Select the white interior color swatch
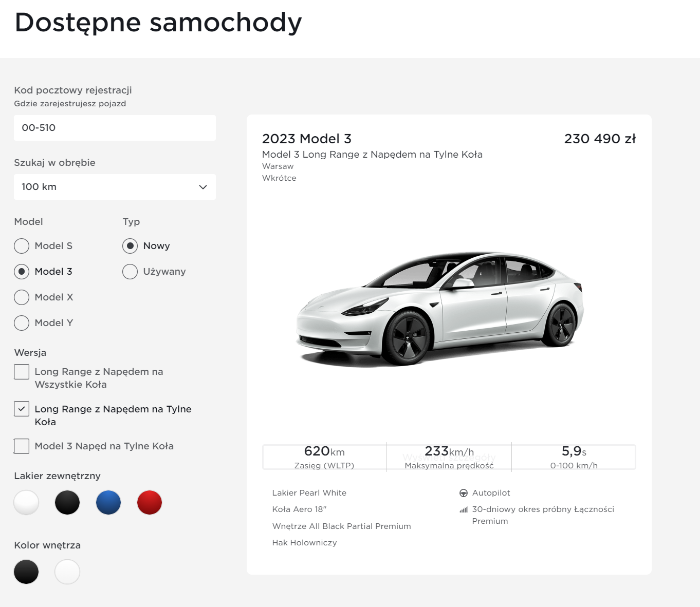 [67, 572]
